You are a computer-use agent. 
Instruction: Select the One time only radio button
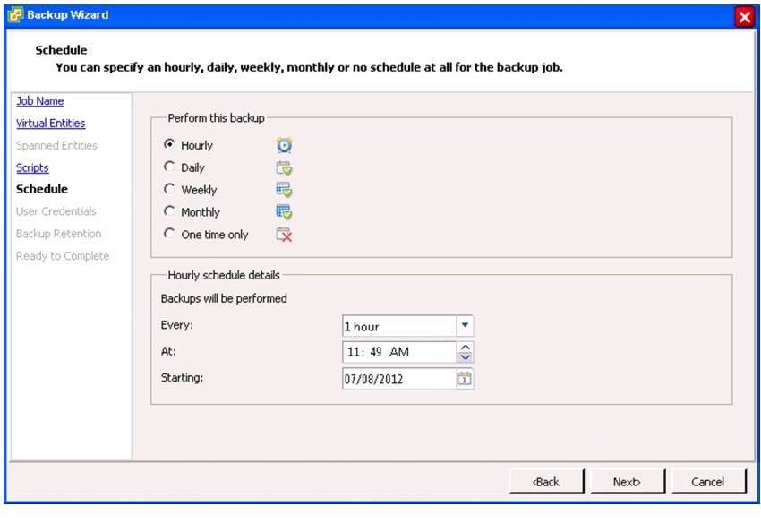(x=169, y=234)
